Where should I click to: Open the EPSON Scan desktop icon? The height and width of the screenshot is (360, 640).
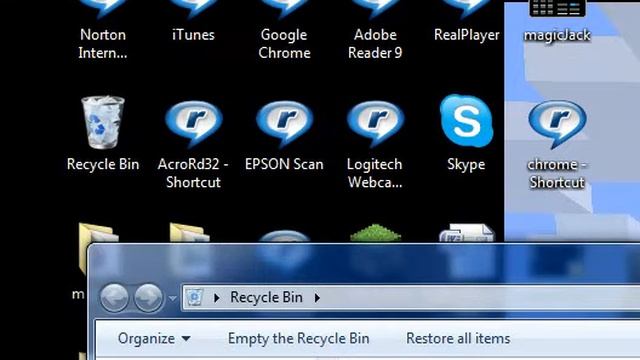pos(284,124)
